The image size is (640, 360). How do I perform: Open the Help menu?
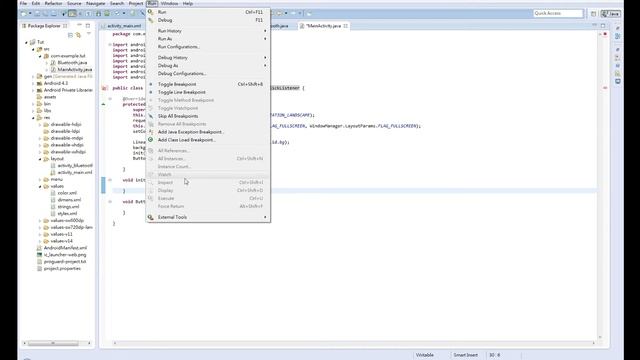coord(188,3)
